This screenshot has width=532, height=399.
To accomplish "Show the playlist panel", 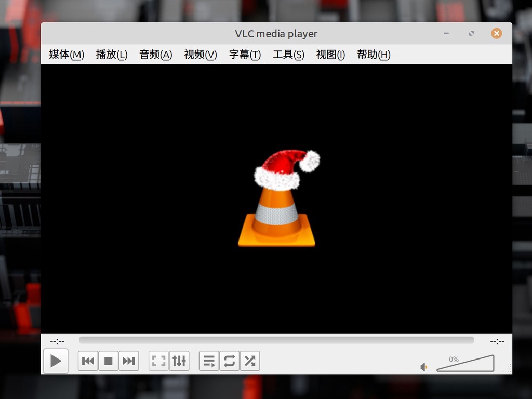I will coord(209,361).
